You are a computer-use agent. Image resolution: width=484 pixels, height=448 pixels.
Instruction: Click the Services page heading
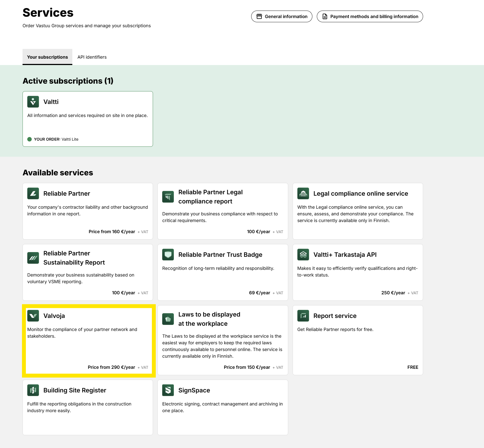tap(48, 13)
